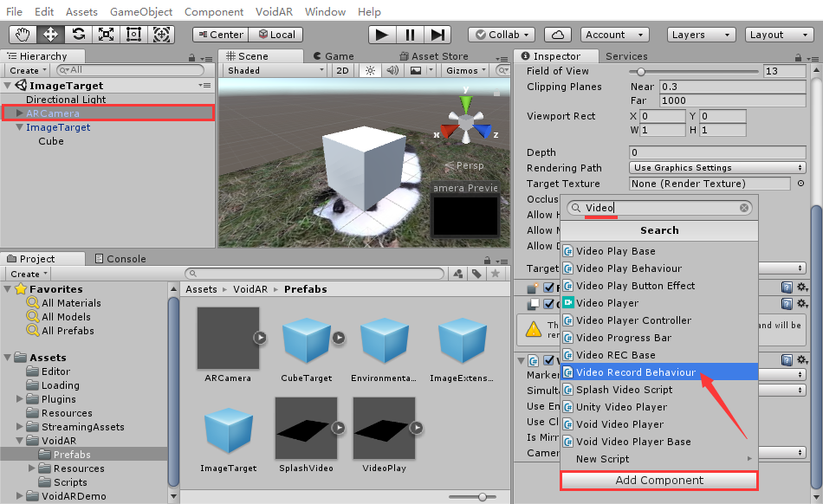Select the Rect transform tool
Image resolution: width=823 pixels, height=504 pixels.
[133, 35]
